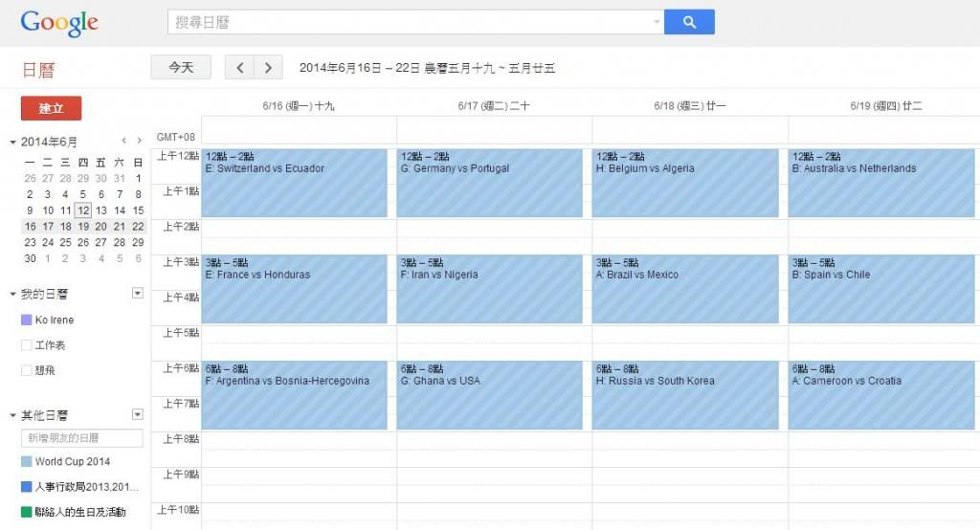Click the 今天 today button
Viewport: 980px width, 530px height.
[x=181, y=67]
